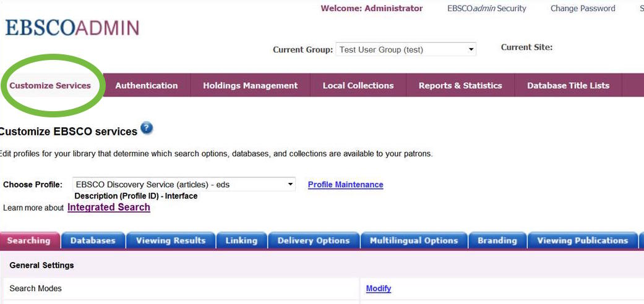Open the Authentication tab
Image resolution: width=644 pixels, height=304 pixels.
[147, 85]
